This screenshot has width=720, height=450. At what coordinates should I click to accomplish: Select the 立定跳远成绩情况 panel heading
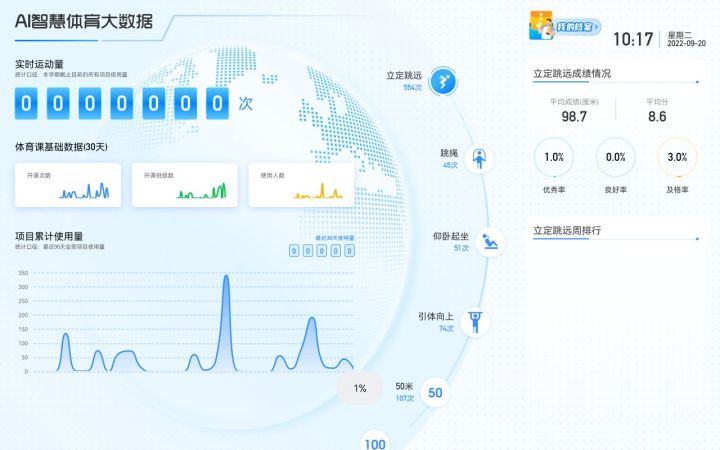pyautogui.click(x=571, y=73)
